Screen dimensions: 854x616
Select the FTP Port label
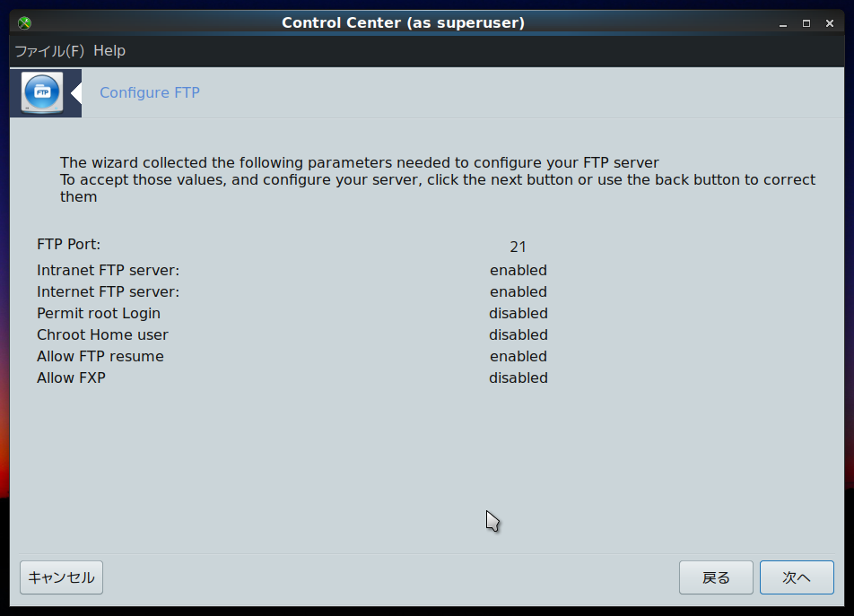point(68,244)
